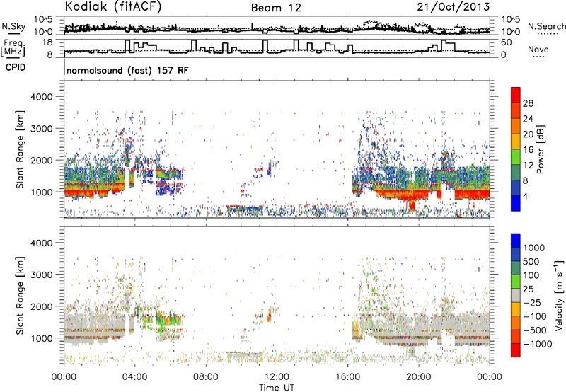
Task: Click "Slant Range [km]" label of power panel
Action: (x=20, y=149)
